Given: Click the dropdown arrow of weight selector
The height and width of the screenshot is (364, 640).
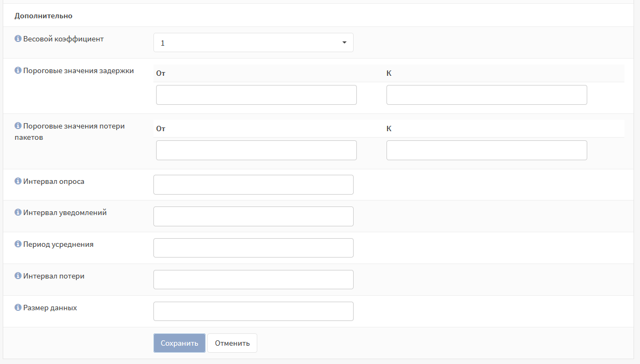Looking at the screenshot, I should point(344,43).
